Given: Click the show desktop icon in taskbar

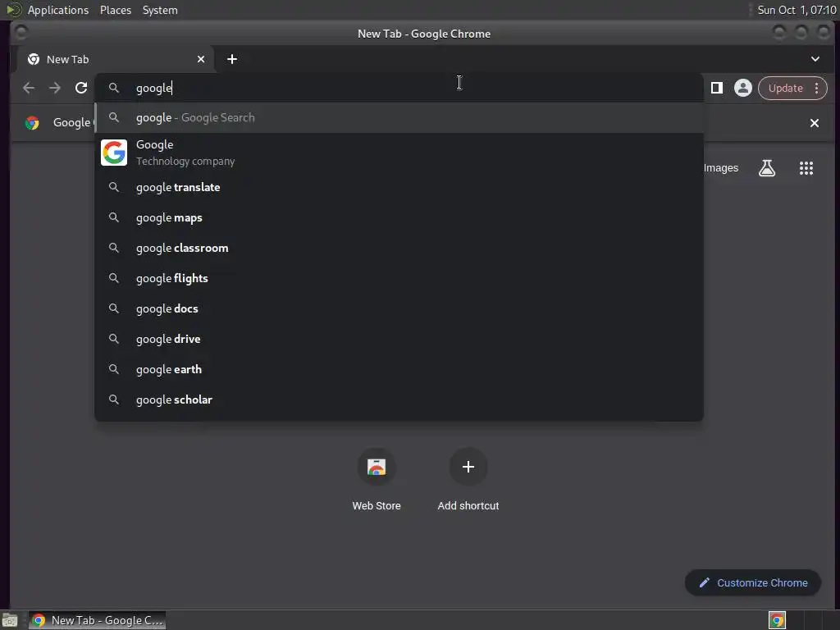Looking at the screenshot, I should (10, 620).
